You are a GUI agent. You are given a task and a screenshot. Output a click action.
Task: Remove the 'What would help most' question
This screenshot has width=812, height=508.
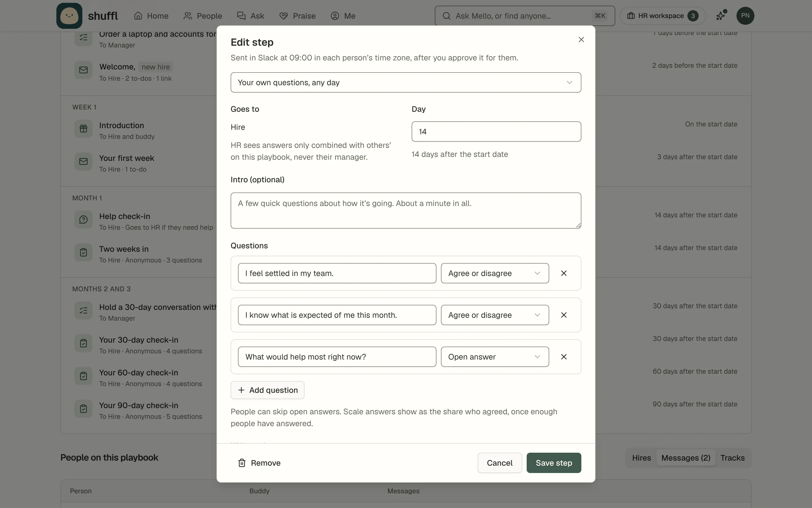point(564,356)
